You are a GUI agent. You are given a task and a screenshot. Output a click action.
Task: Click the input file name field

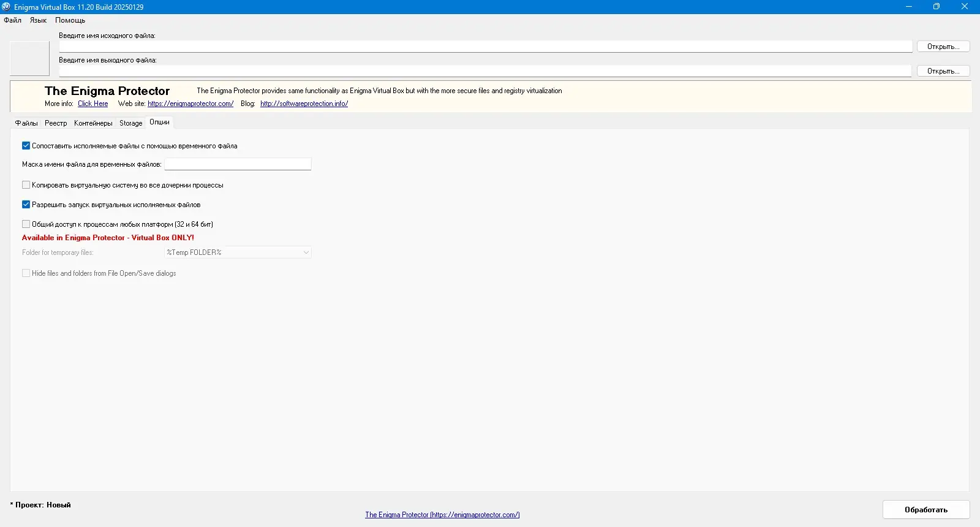point(486,47)
